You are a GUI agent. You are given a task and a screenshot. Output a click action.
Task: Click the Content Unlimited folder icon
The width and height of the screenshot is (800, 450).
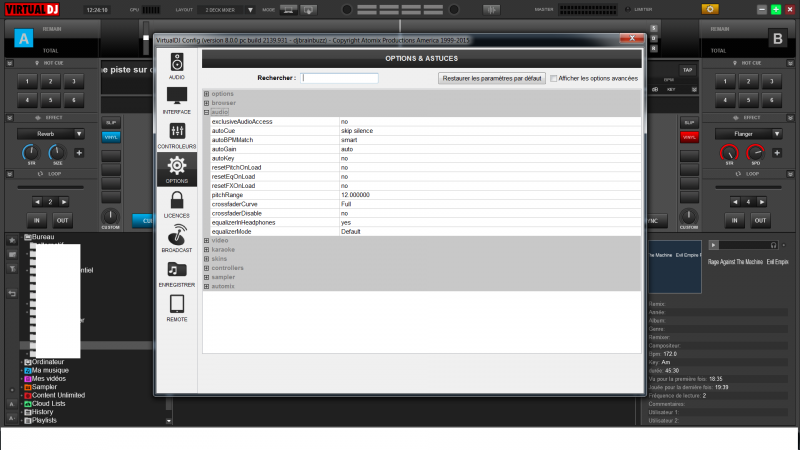pos(28,395)
